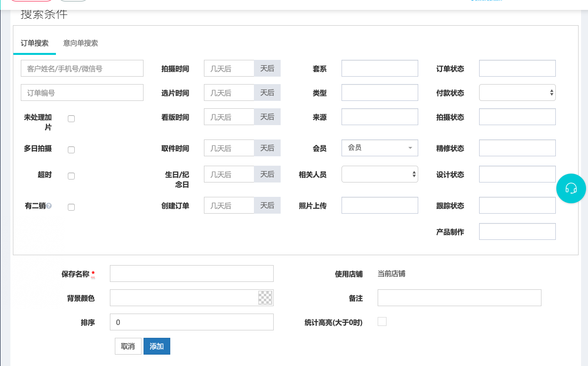Click the help icon beside 有二销
The image size is (588, 366).
[49, 206]
